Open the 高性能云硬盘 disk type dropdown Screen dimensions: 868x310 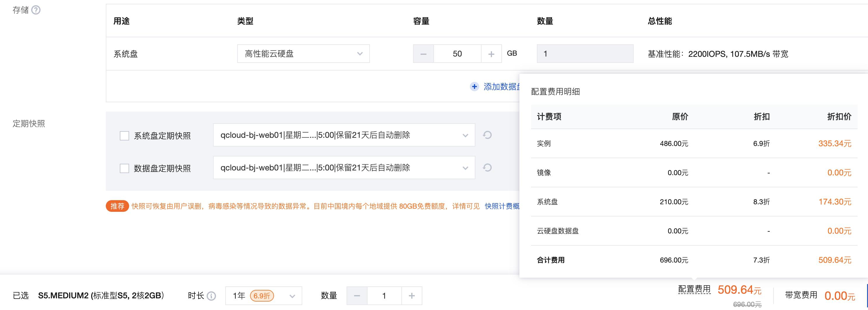point(303,54)
